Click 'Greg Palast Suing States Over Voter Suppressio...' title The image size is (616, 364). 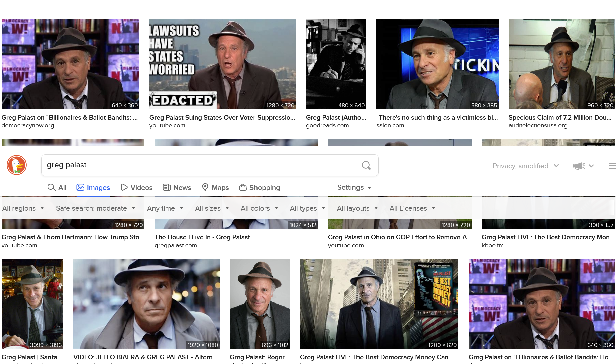[x=222, y=117]
